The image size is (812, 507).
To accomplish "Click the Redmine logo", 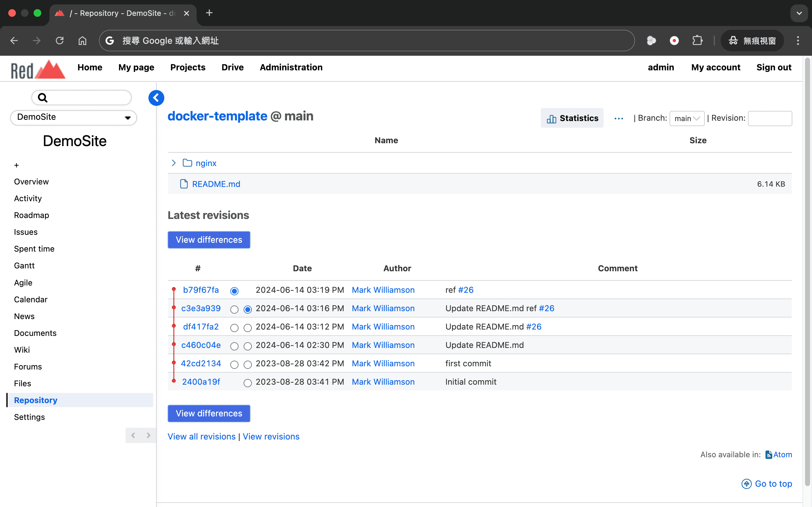I will 37,69.
